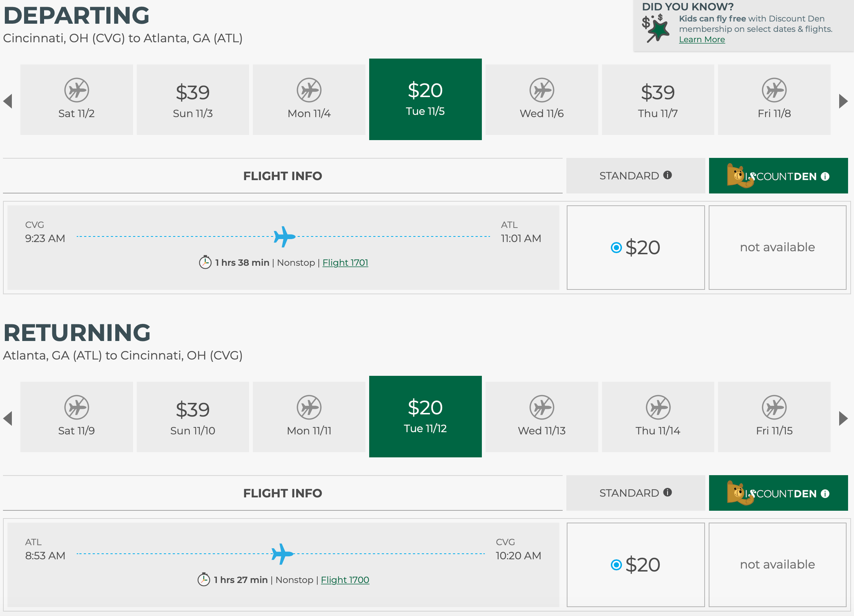Click the unavailable-flight icon on Sat 11/2
854x616 pixels.
point(76,90)
